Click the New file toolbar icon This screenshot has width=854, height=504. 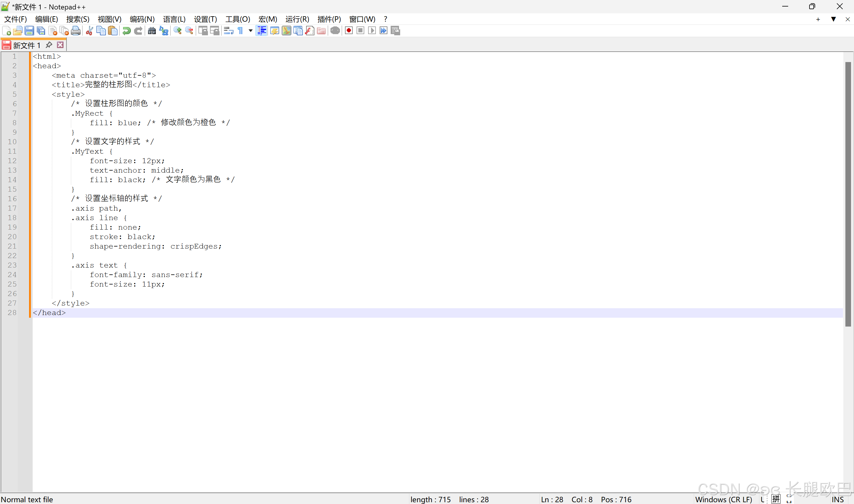pos(7,31)
